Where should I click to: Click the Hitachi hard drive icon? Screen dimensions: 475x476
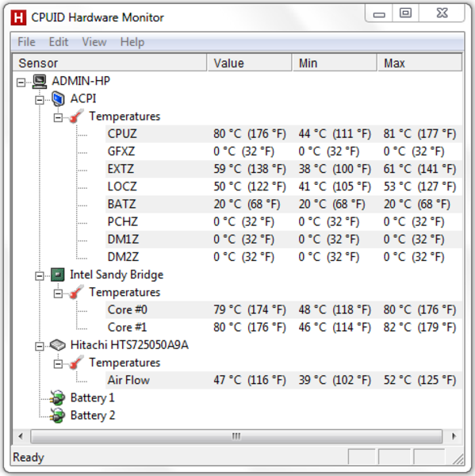click(58, 345)
